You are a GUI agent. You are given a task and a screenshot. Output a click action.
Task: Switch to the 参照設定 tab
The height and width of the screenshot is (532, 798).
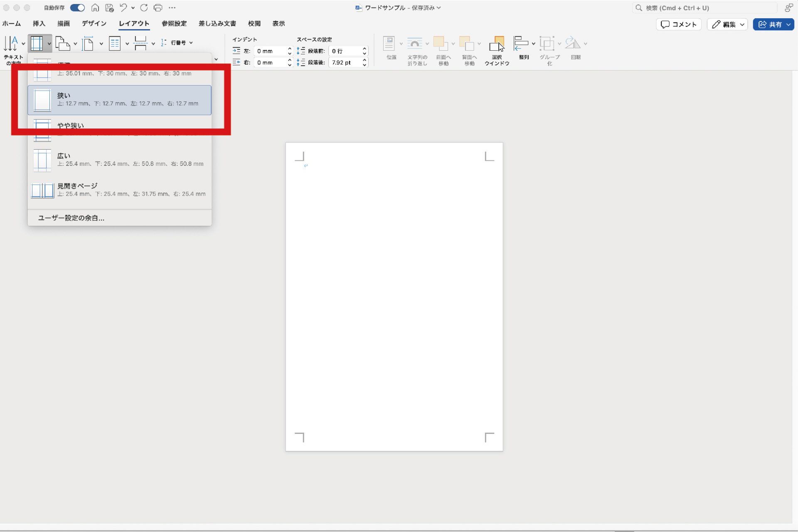click(174, 24)
